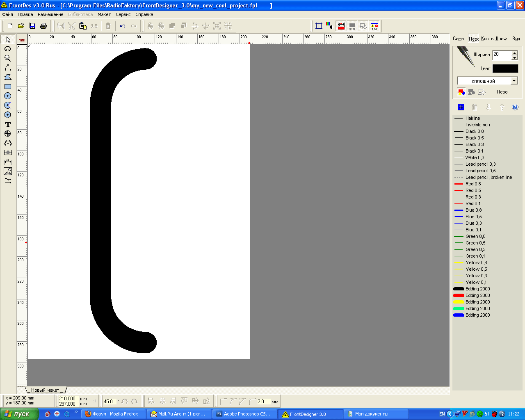Viewport: 525px width, 420px height.
Task: Select the line drawing tool
Action: 8,68
